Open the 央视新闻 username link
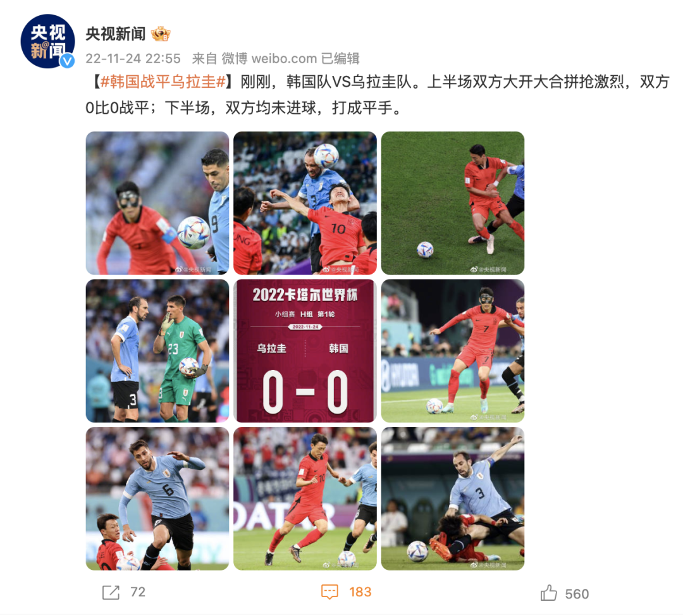This screenshot has width=683, height=616. coord(116,34)
